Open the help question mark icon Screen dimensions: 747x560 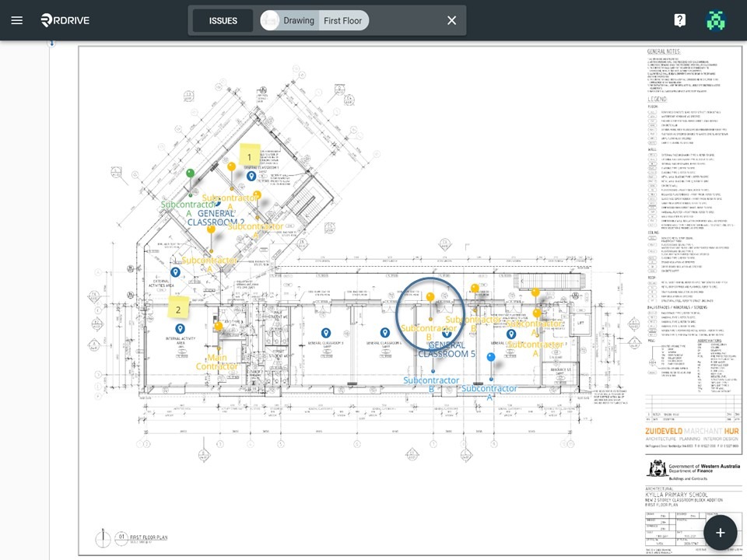click(680, 20)
